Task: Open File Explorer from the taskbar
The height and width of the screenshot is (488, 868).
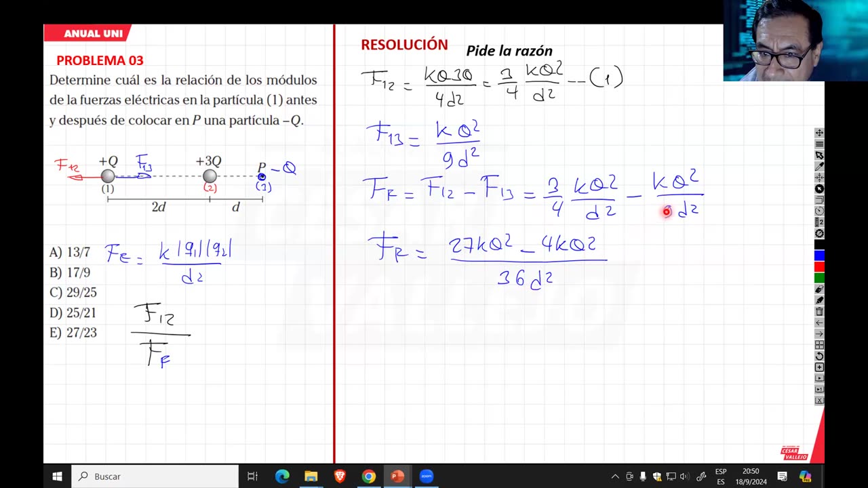Action: click(x=311, y=476)
